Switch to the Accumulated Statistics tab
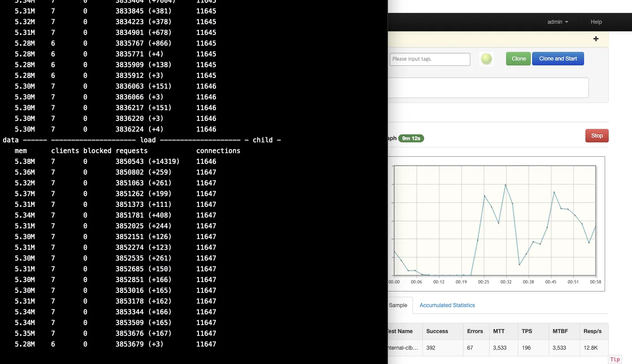This screenshot has height=364, width=632. click(x=447, y=305)
